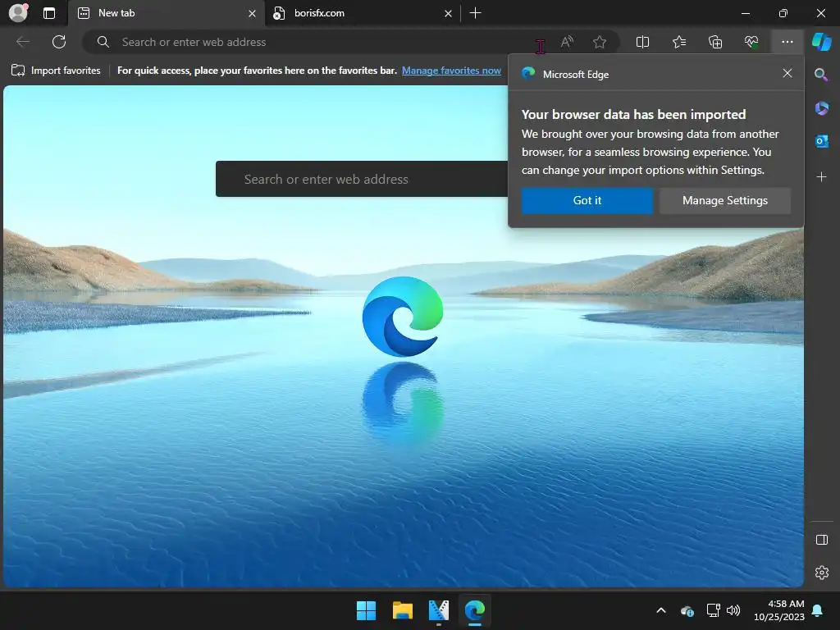Follow the Manage favorites now link
Viewport: 840px width, 630px height.
(451, 71)
